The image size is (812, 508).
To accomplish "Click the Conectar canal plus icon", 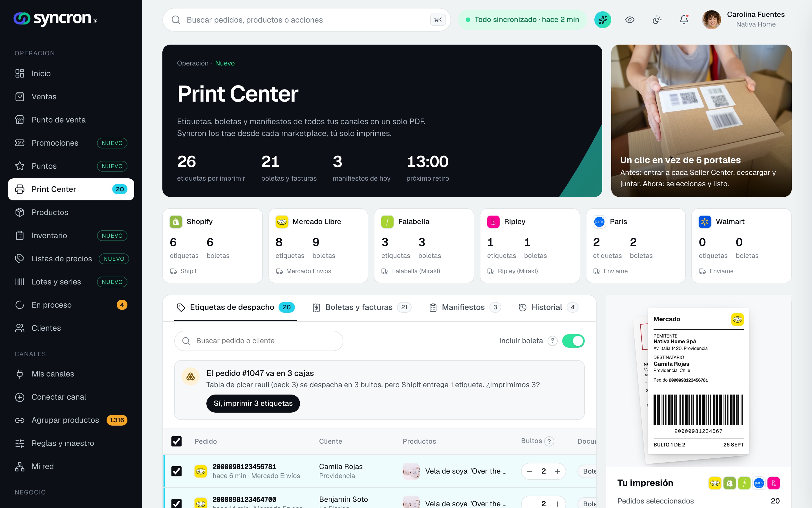I will 20,397.
